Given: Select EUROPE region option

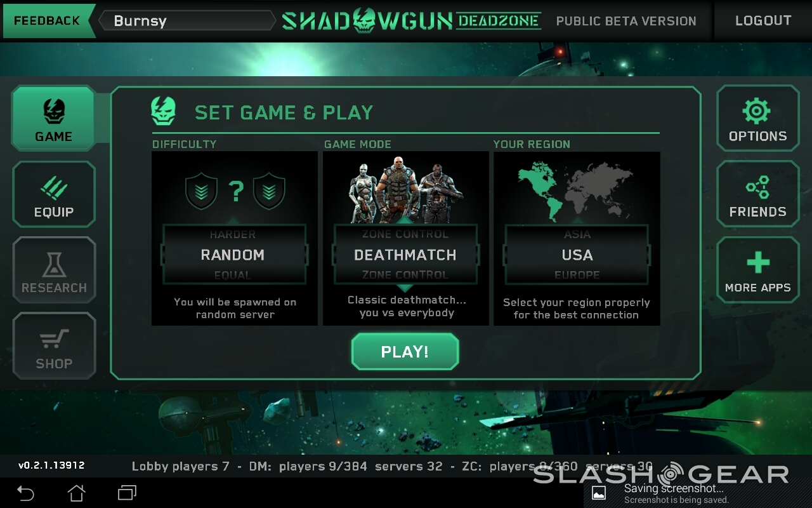Looking at the screenshot, I should click(x=577, y=275).
